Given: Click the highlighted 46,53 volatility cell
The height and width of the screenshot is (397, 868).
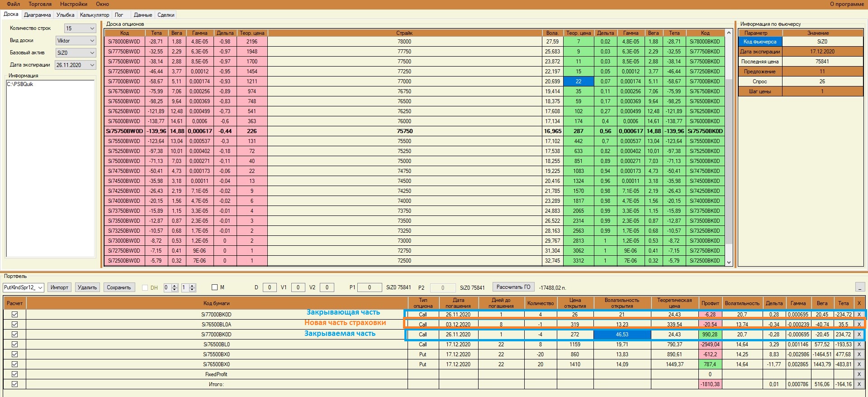Looking at the screenshot, I should pyautogui.click(x=622, y=334).
